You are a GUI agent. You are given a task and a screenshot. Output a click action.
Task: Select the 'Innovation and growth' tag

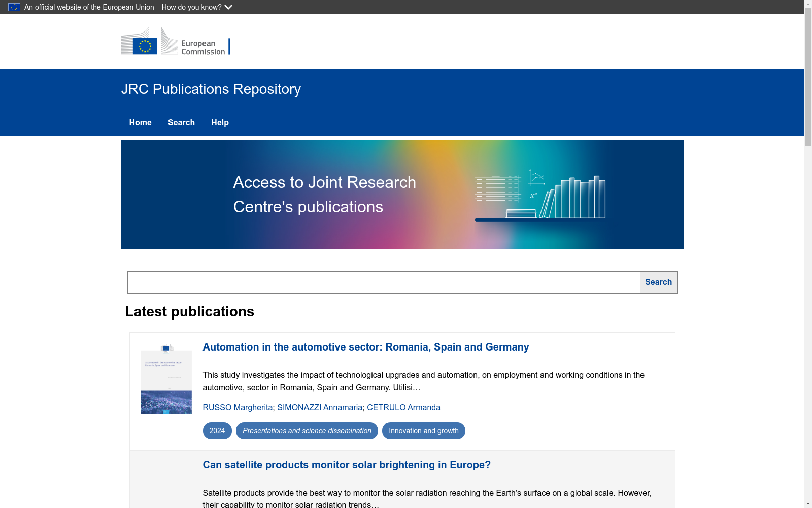click(424, 431)
